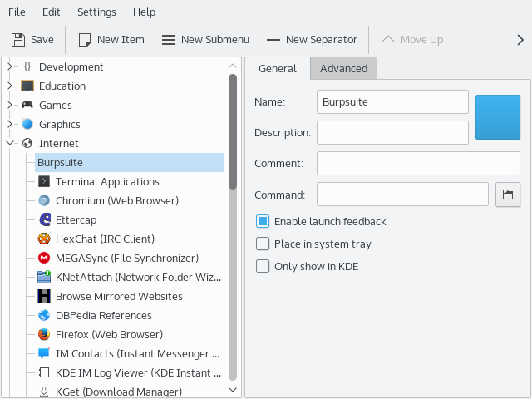
Task: Click into the Description field
Action: point(392,132)
